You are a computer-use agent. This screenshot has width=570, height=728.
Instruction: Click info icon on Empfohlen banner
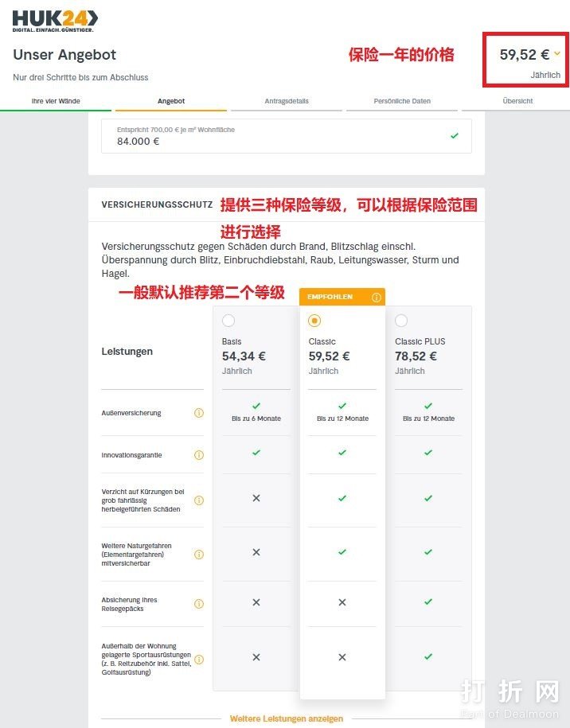pyautogui.click(x=377, y=298)
